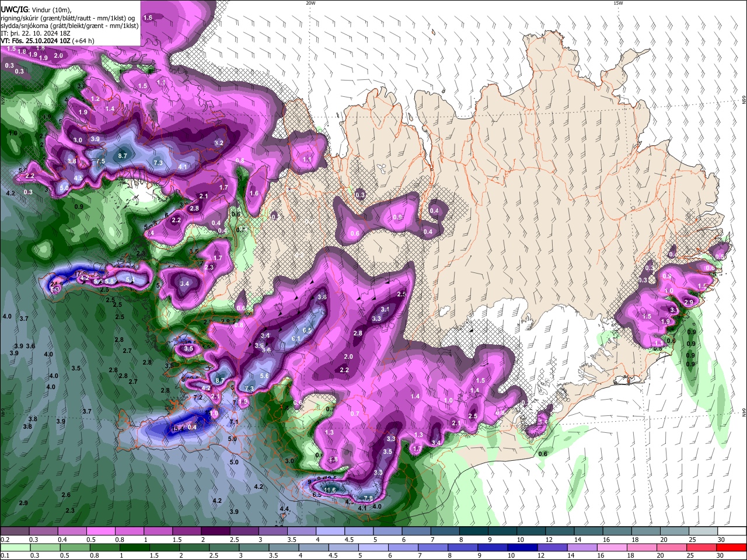Viewport: 747px width, 560px height.
Task: Click the bold UWC/IG title text
Action: [14, 9]
